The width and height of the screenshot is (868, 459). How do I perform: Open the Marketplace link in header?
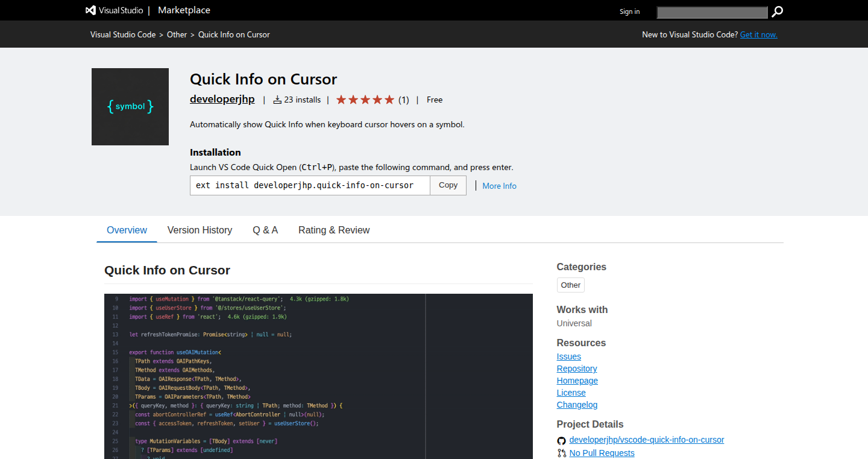[x=184, y=10]
